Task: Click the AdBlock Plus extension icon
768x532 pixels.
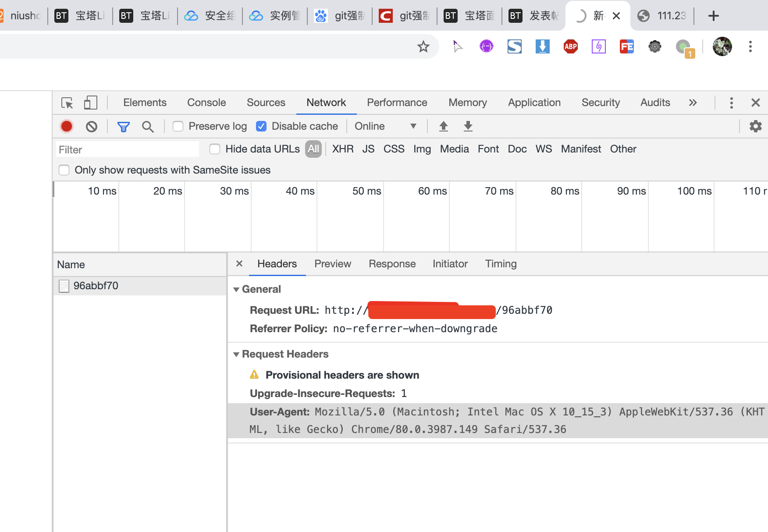Action: coord(570,46)
